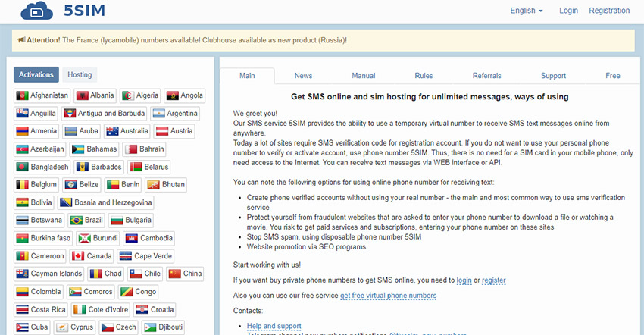The image size is (644, 335).
Task: Pick the Cote d'Ivoire country name
Action: coord(108,309)
